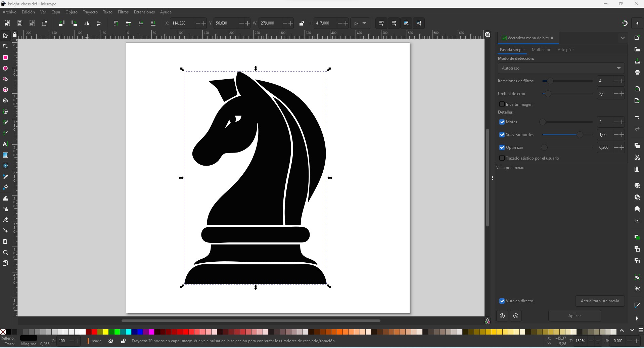Select the Paint Bucket tool

point(5,187)
